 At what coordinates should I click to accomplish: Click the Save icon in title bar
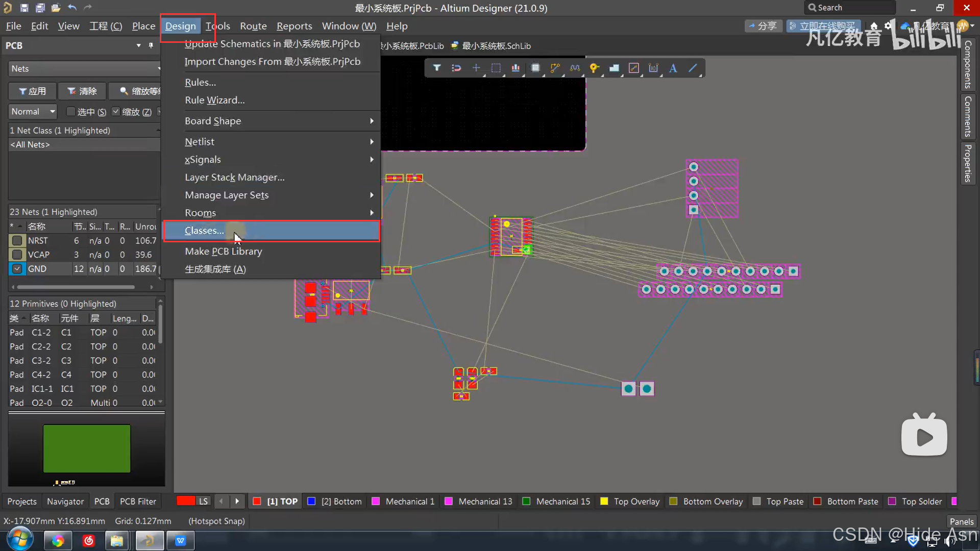click(x=24, y=8)
